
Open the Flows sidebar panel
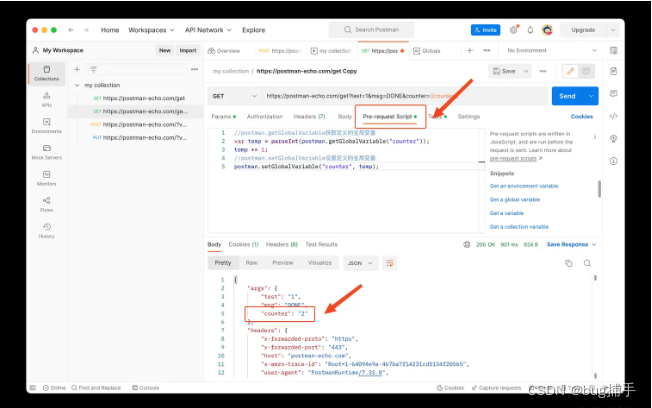pyautogui.click(x=47, y=205)
